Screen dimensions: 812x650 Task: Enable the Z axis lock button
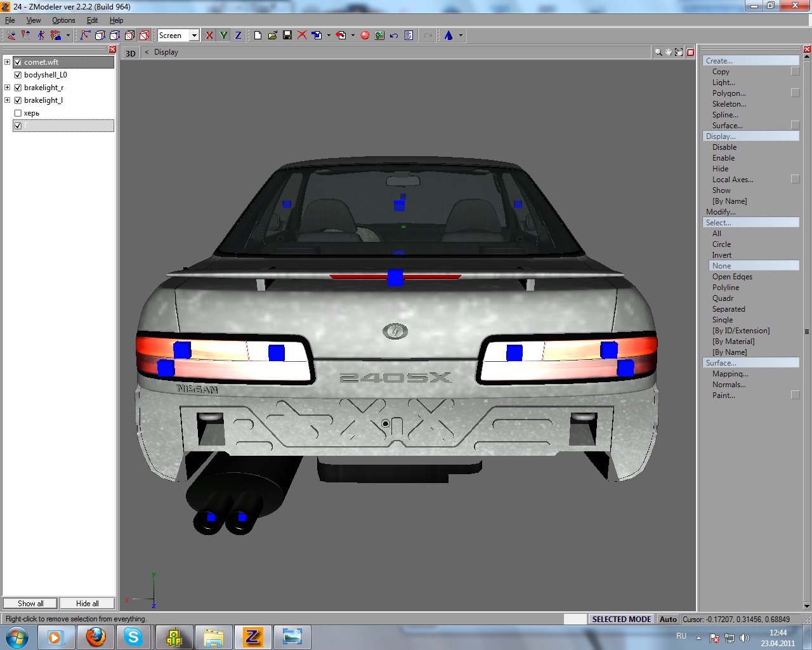(239, 36)
